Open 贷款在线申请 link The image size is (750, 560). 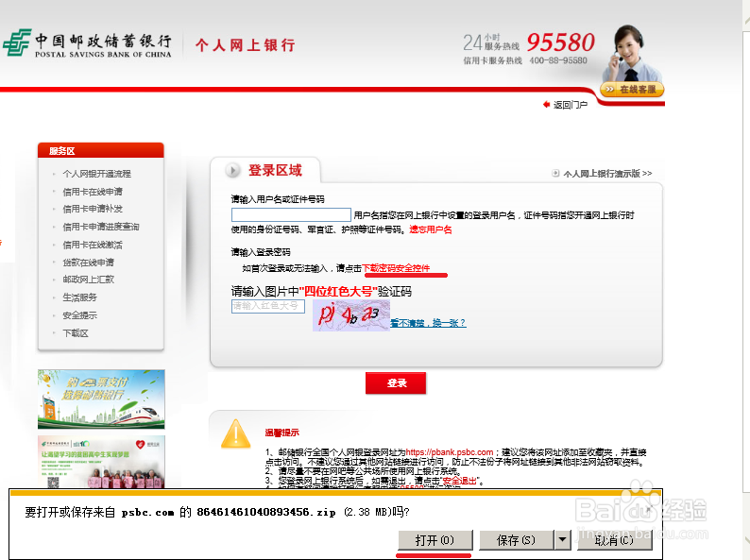(88, 263)
